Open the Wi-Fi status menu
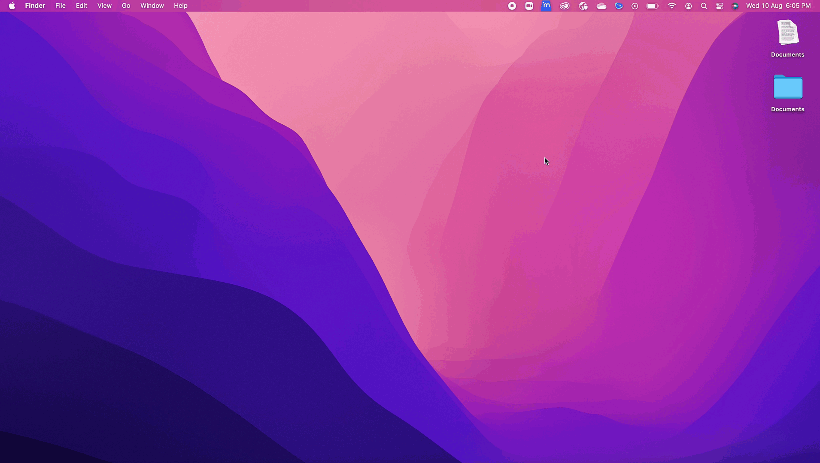This screenshot has height=463, width=820. (671, 6)
